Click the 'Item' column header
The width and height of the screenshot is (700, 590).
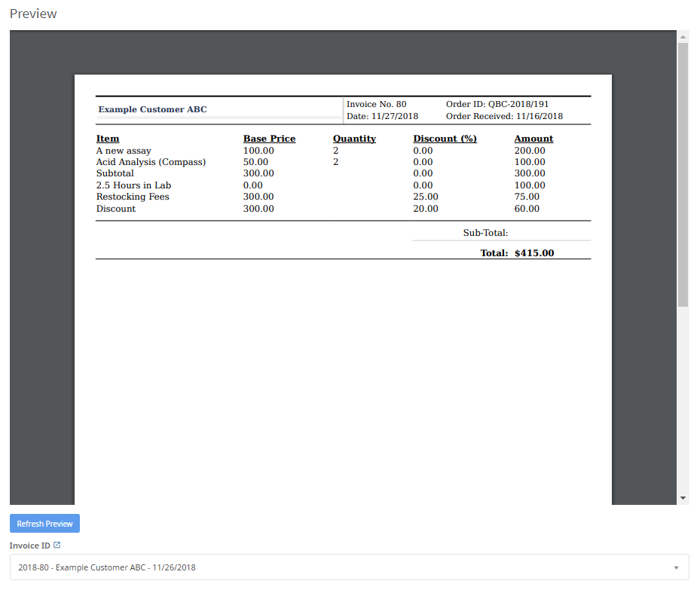[108, 139]
